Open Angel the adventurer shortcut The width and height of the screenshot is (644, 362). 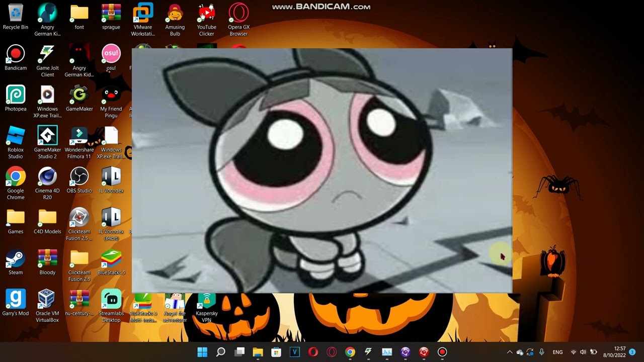point(175,308)
